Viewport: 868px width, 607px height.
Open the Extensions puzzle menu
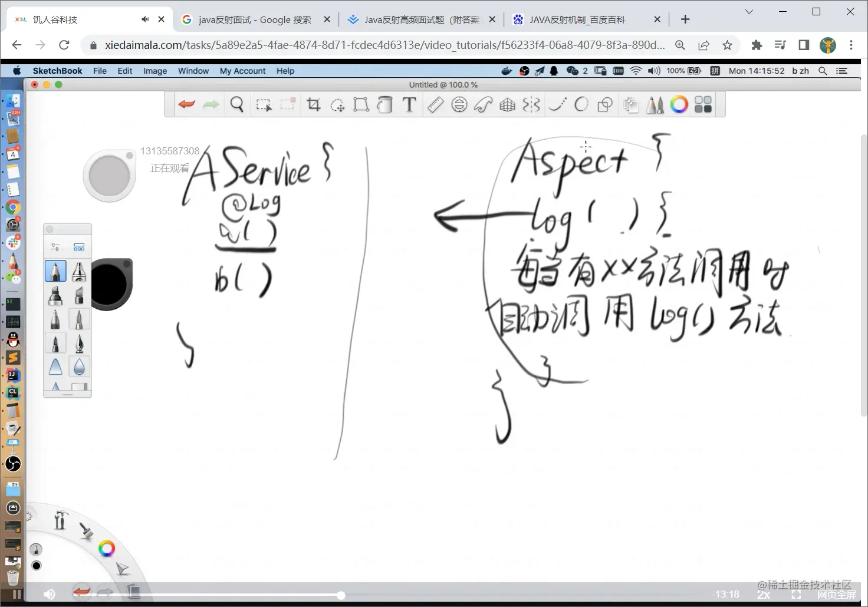(x=757, y=45)
